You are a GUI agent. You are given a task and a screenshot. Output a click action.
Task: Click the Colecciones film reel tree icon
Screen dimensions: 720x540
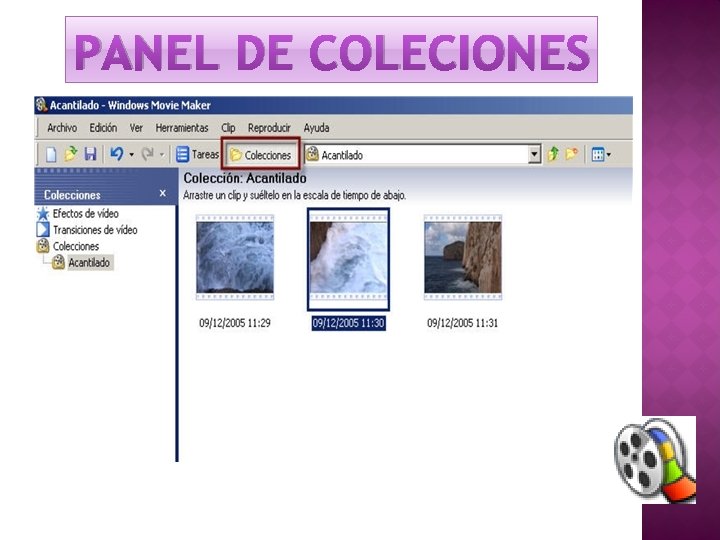point(43,246)
